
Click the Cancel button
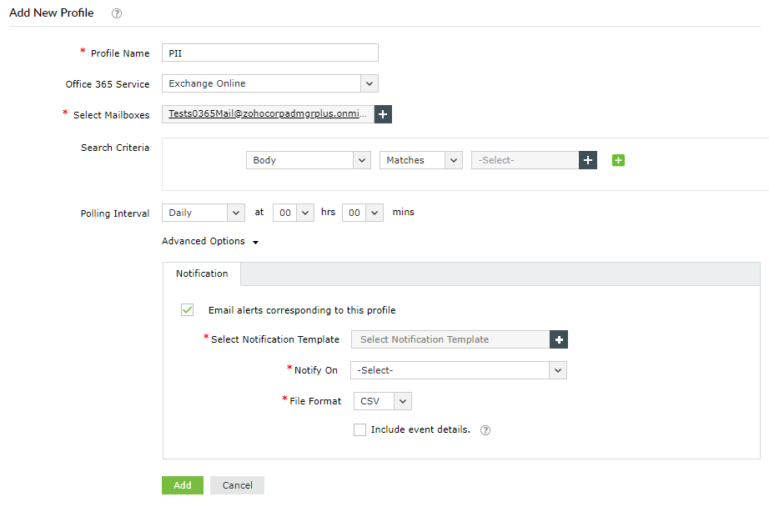click(237, 485)
